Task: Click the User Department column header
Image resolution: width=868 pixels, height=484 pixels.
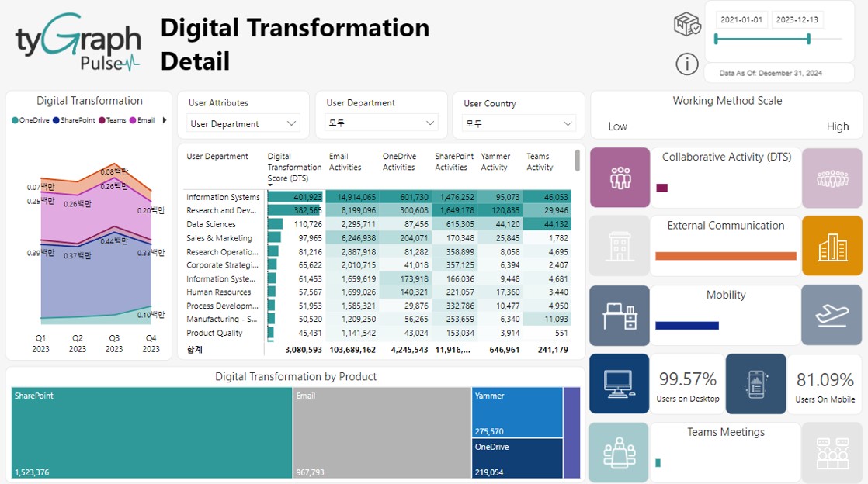Action: click(217, 157)
